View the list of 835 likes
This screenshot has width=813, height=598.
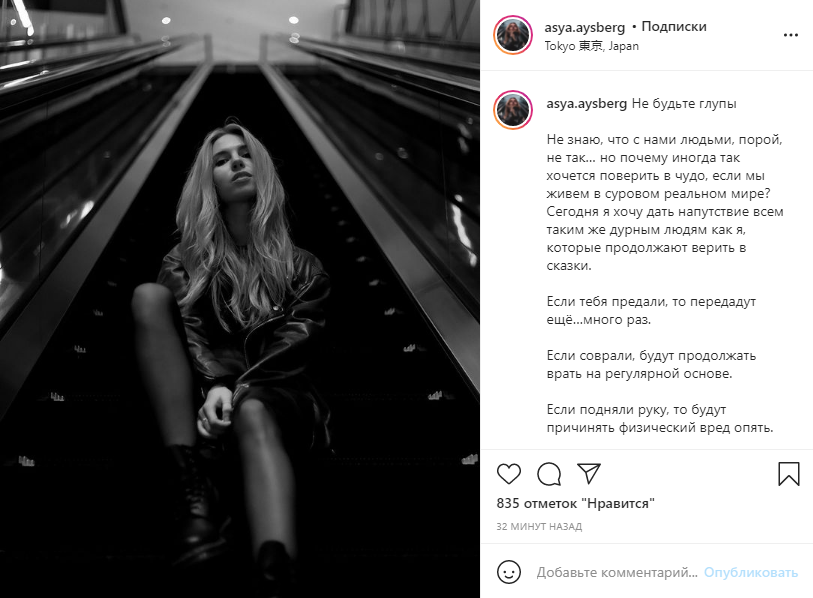pyautogui.click(x=575, y=503)
